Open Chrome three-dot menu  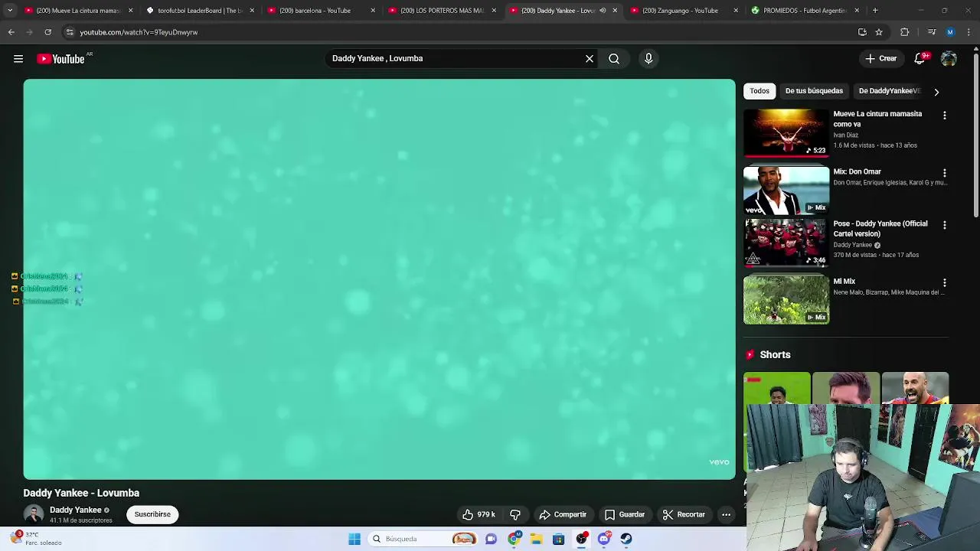pos(969,32)
